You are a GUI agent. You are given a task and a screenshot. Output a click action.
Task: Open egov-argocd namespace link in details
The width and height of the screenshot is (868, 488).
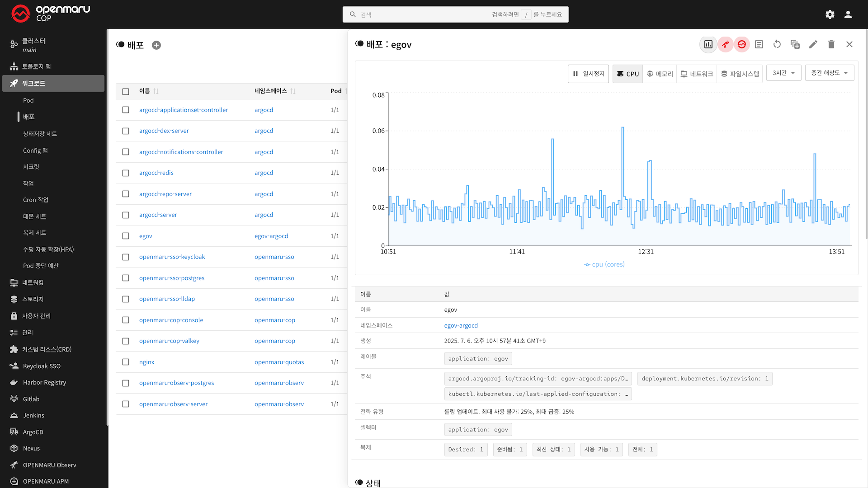[461, 325]
